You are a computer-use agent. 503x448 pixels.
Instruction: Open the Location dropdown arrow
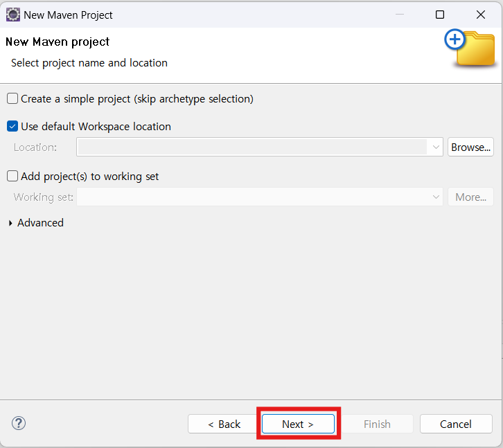(x=435, y=147)
